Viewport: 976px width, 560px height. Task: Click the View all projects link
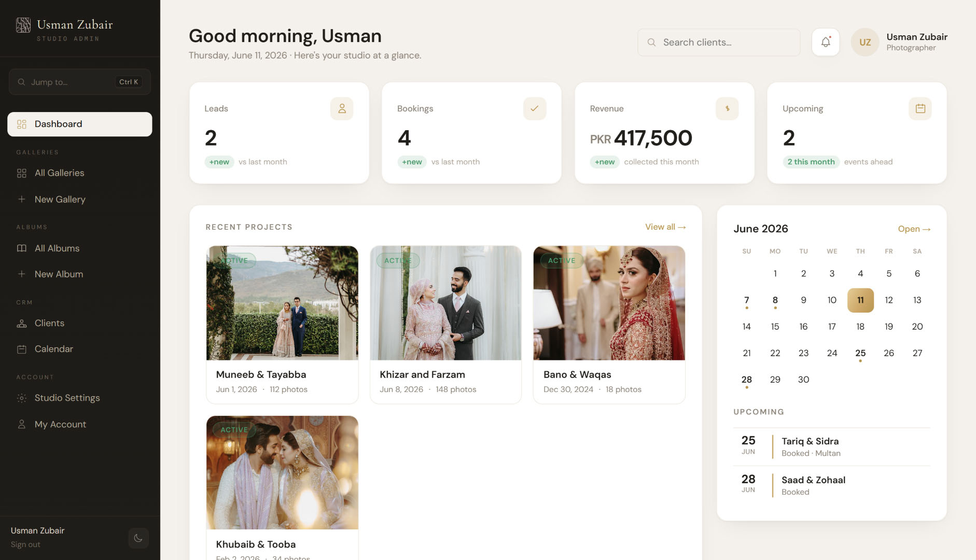coord(665,227)
